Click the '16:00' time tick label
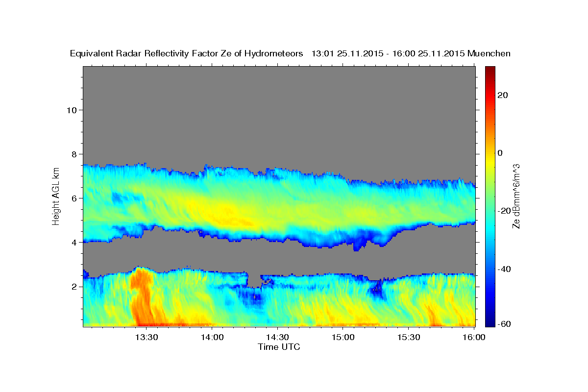Viewport: 588px width, 392px height. coord(474,337)
